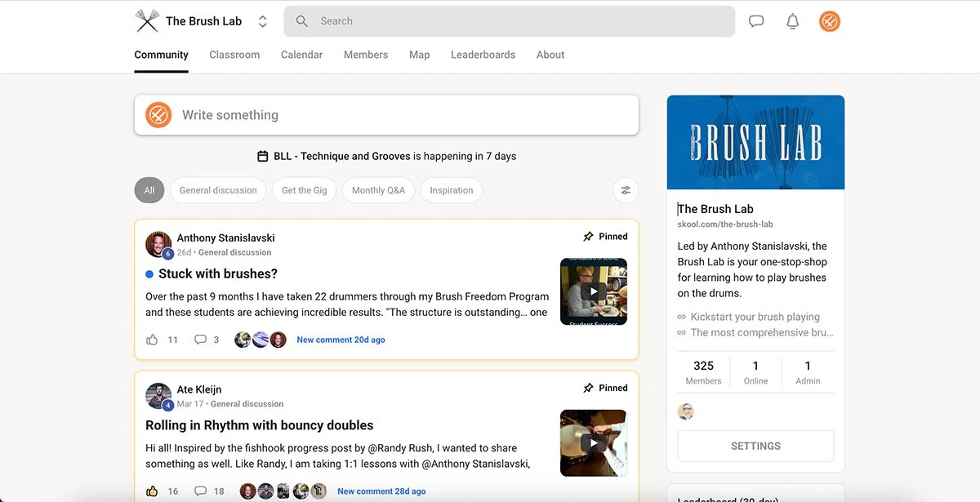Click New comment 28d ago
Image resolution: width=980 pixels, height=502 pixels.
(381, 491)
